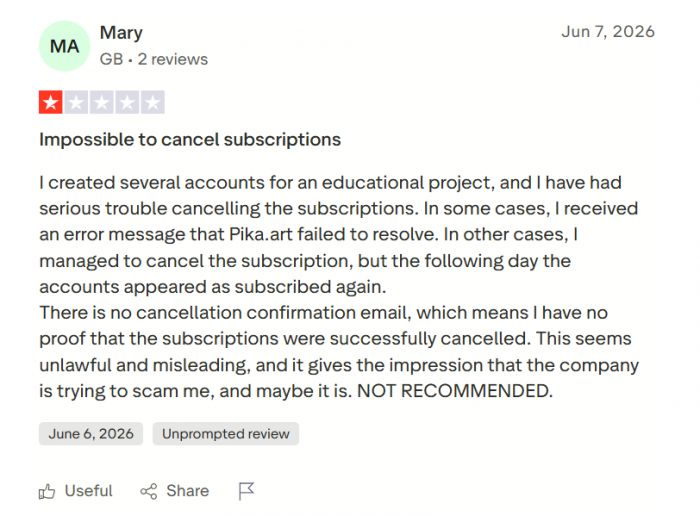Click the fifth grey star
700x516 pixels.
tap(153, 102)
